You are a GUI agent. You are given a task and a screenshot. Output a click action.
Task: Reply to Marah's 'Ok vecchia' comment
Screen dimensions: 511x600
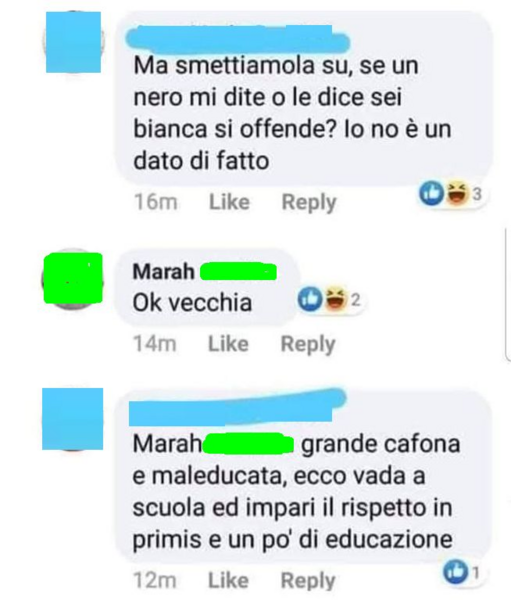(x=308, y=344)
